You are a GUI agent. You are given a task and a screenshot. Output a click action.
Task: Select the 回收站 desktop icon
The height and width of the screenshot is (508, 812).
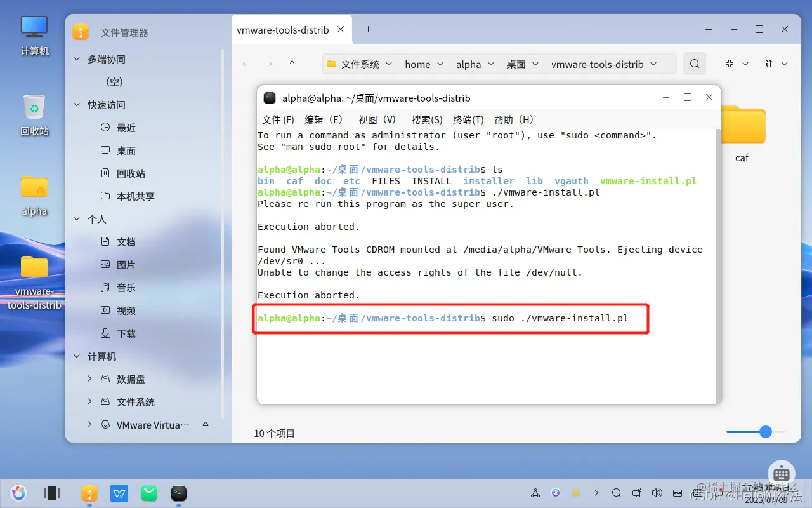(x=34, y=116)
